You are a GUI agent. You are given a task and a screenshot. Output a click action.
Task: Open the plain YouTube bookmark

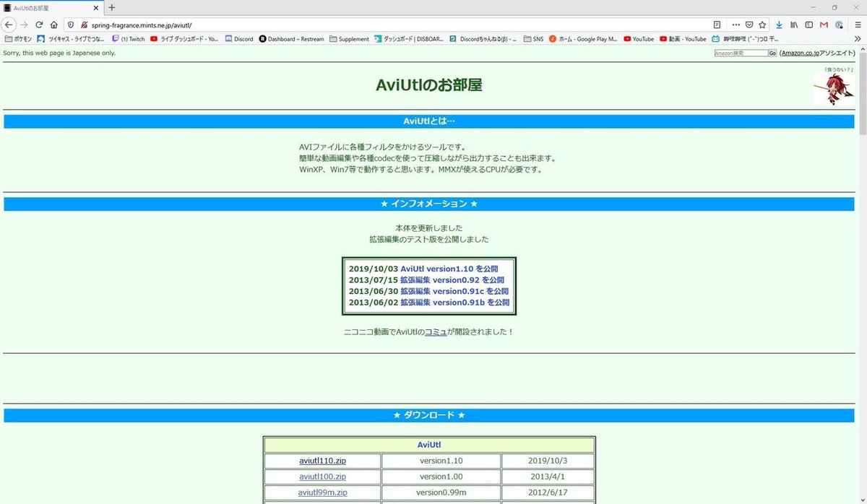[639, 39]
